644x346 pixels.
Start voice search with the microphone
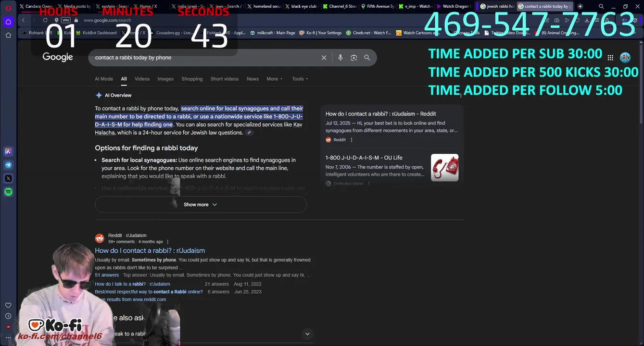pyautogui.click(x=340, y=58)
